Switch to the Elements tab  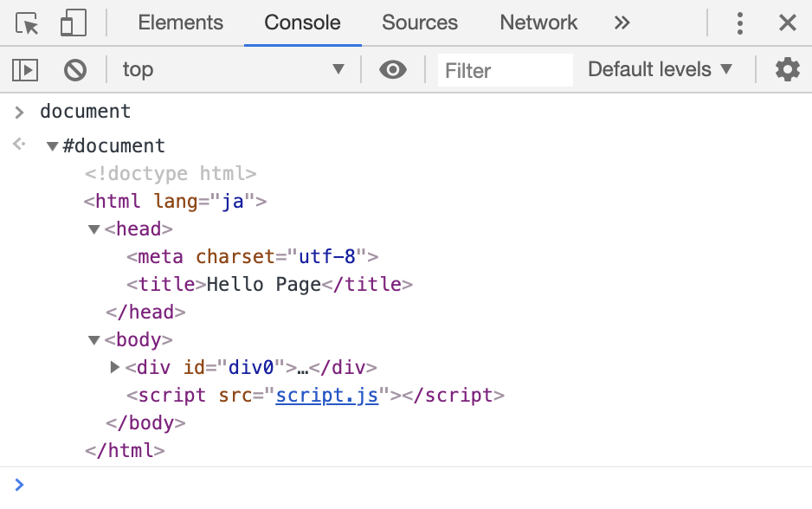[180, 23]
